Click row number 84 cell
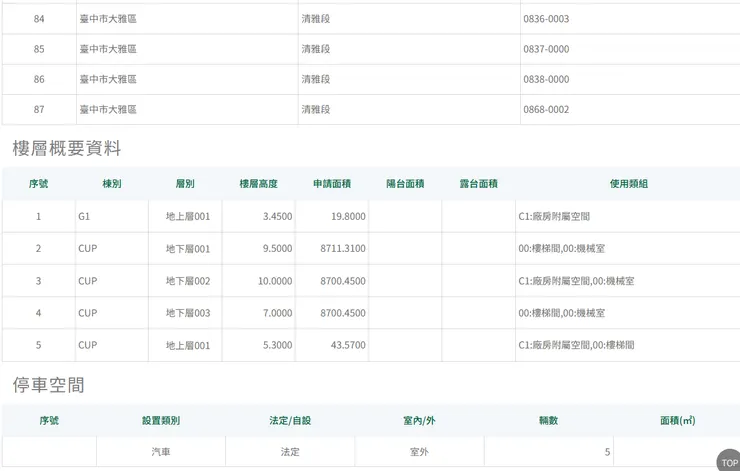This screenshot has width=740, height=471. [x=39, y=19]
